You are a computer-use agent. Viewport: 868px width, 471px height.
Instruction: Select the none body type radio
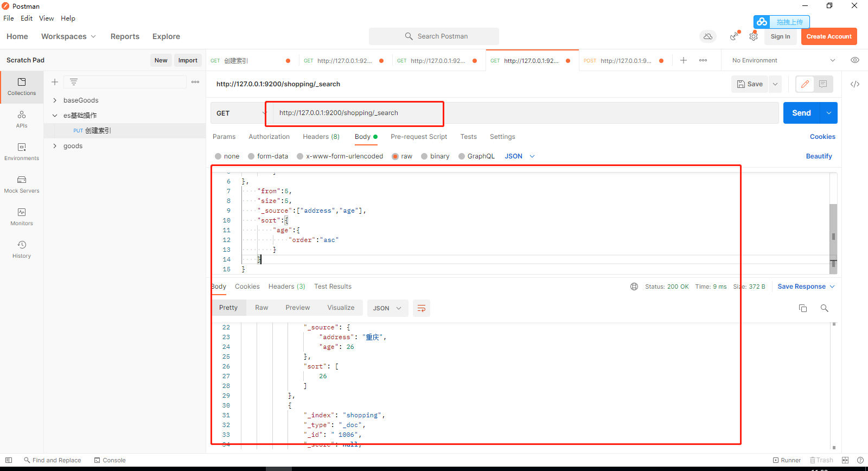(218, 156)
